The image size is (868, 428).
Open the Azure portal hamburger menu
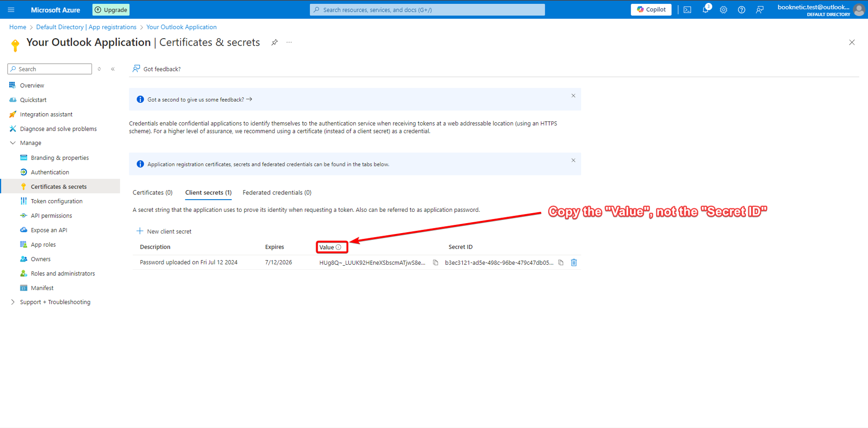coord(11,10)
